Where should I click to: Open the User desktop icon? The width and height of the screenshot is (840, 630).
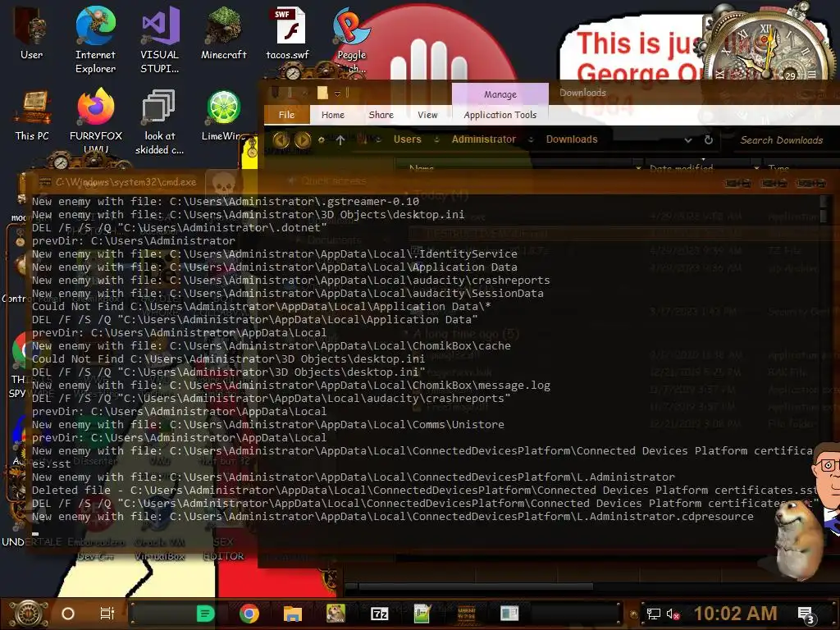click(31, 33)
